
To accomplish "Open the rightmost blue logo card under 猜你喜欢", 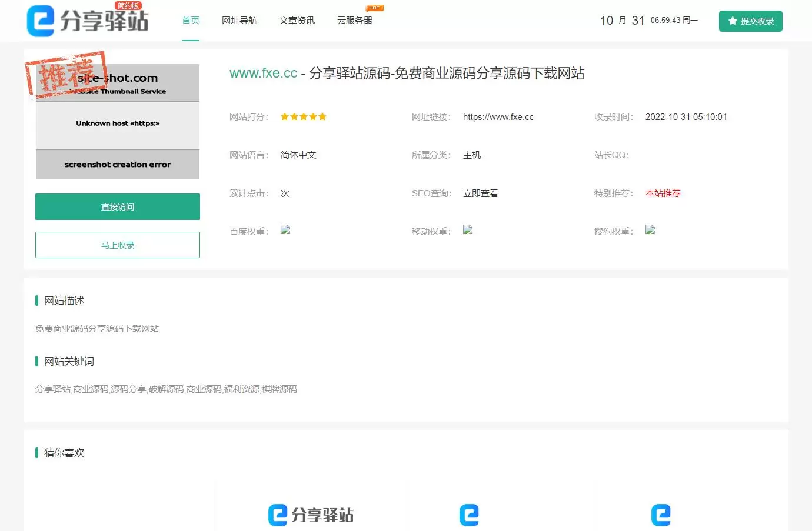I will point(661,515).
